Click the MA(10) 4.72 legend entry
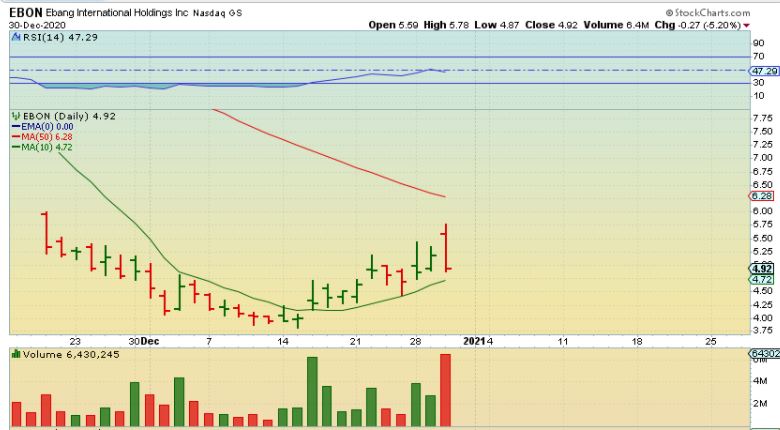The width and height of the screenshot is (780, 430). point(42,147)
